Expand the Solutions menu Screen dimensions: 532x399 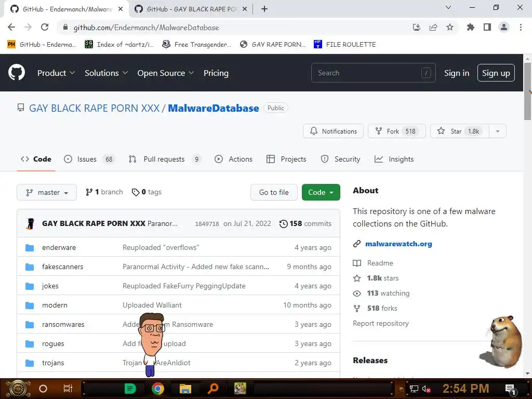click(x=106, y=73)
